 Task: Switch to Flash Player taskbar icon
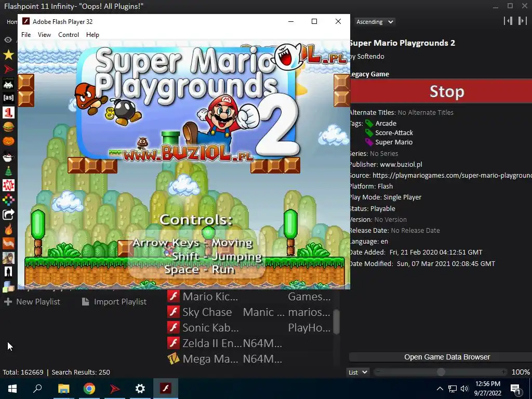pyautogui.click(x=166, y=389)
